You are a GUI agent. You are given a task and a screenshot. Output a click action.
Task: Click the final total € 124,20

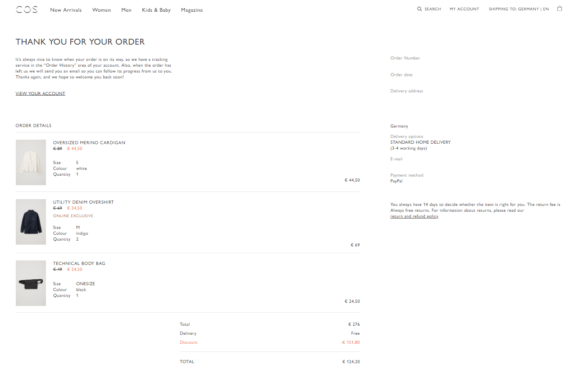coord(351,362)
